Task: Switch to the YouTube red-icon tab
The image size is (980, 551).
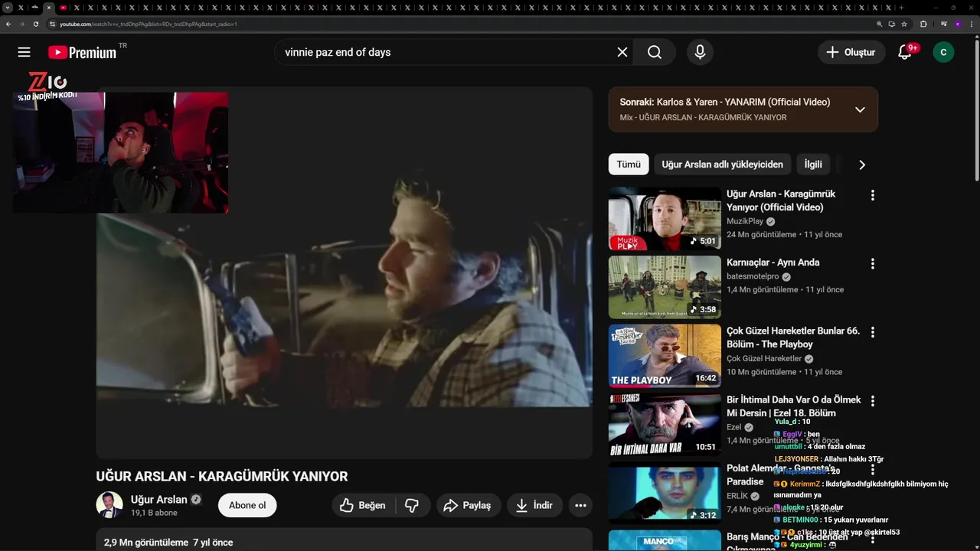Action: (x=63, y=8)
